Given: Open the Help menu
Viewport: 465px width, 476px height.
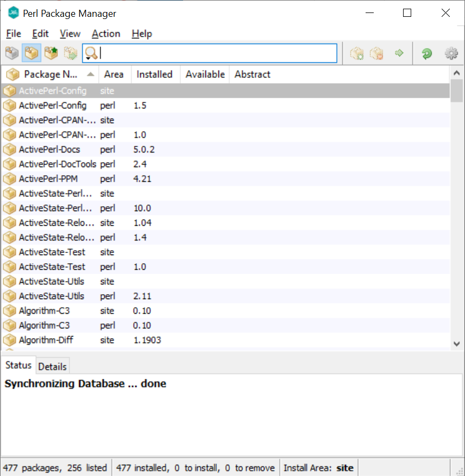Looking at the screenshot, I should click(142, 34).
